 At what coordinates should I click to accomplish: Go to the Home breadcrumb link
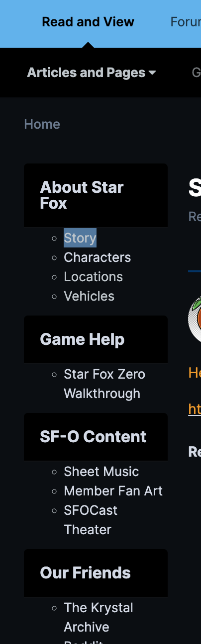(42, 124)
